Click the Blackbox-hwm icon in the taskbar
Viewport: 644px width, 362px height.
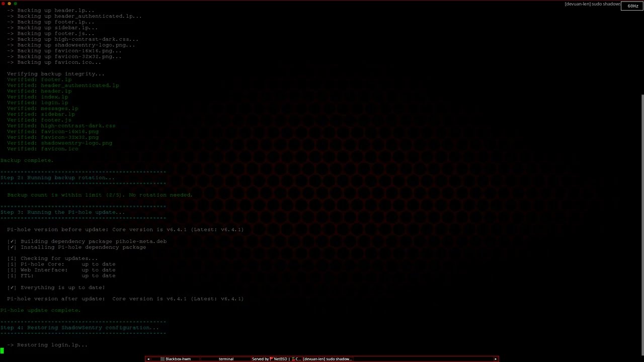pyautogui.click(x=163, y=359)
